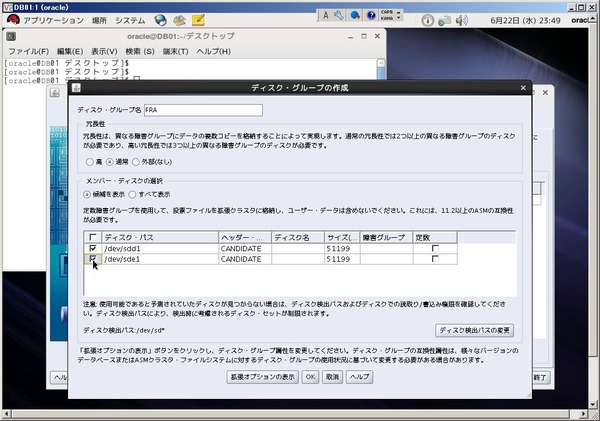
Task: Click the 拡張オプションの表示 button
Action: (x=262, y=377)
